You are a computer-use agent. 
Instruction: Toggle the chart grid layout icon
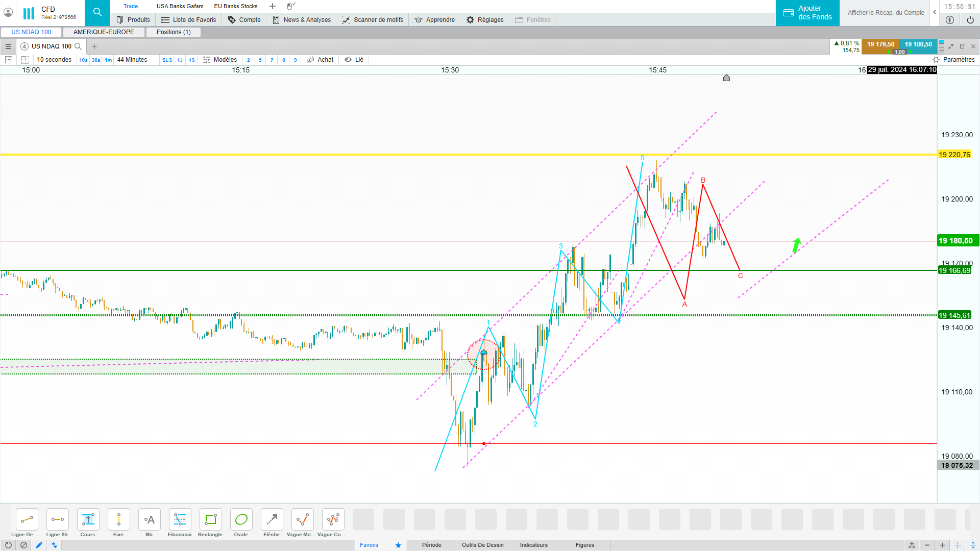click(25, 60)
